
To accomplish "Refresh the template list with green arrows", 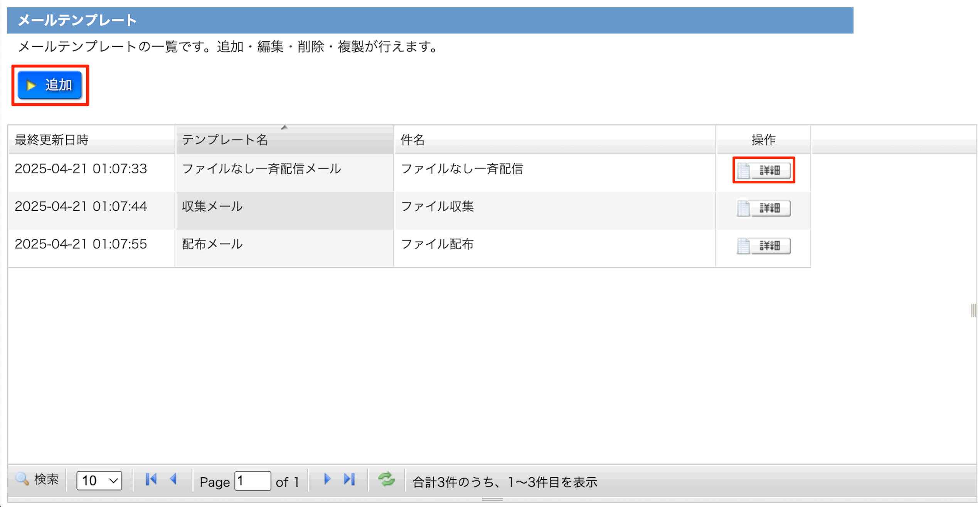I will click(x=386, y=480).
